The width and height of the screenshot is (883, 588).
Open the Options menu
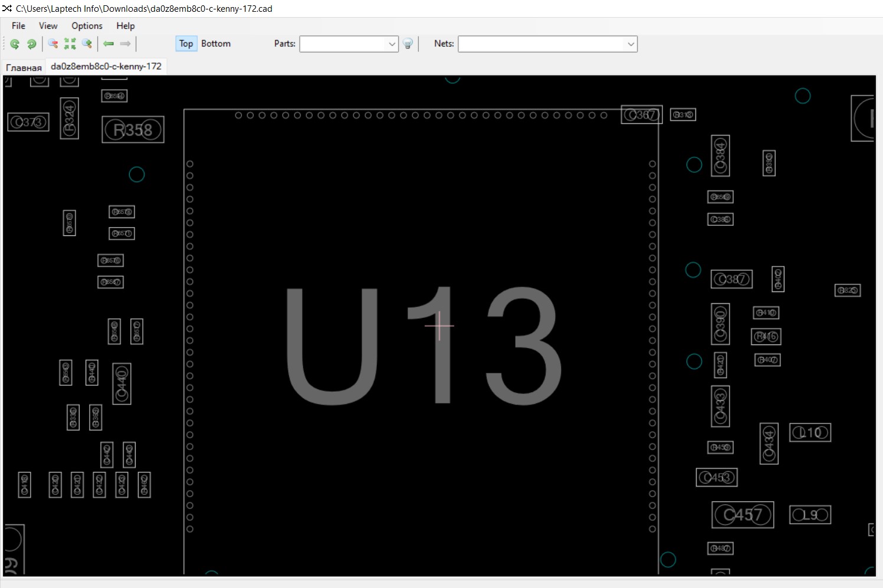coord(87,26)
